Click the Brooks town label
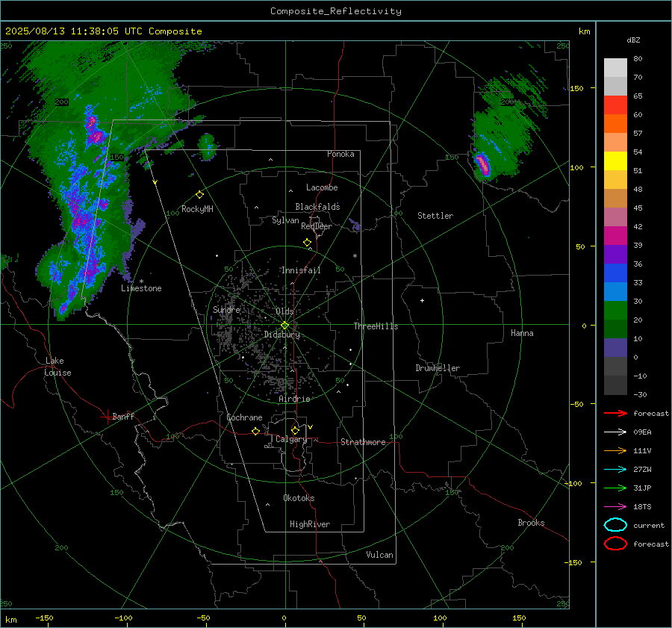Image resolution: width=672 pixels, height=628 pixels. pyautogui.click(x=531, y=523)
